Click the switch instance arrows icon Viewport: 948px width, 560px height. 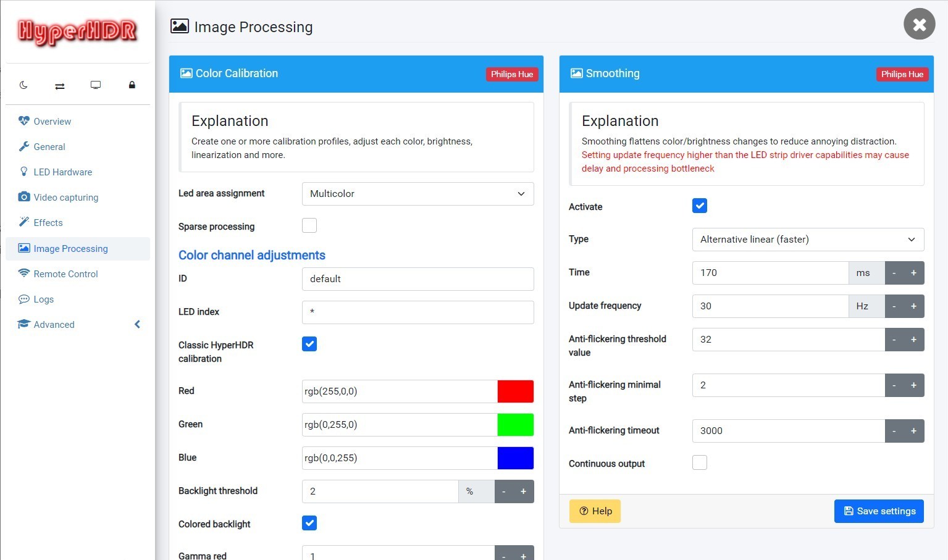[x=60, y=86]
